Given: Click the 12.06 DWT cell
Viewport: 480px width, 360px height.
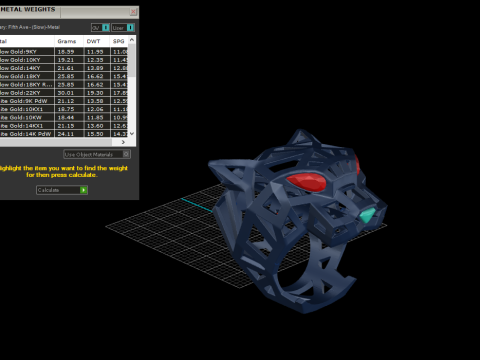Looking at the screenshot, I should (97, 109).
